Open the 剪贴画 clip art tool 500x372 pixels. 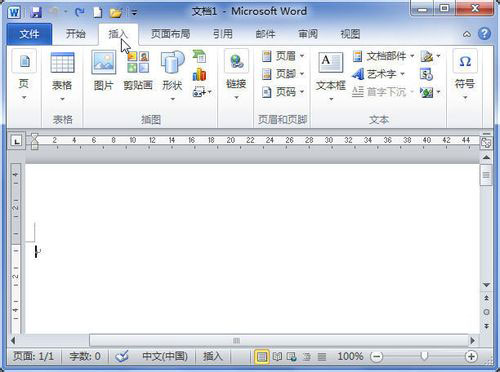tap(138, 71)
